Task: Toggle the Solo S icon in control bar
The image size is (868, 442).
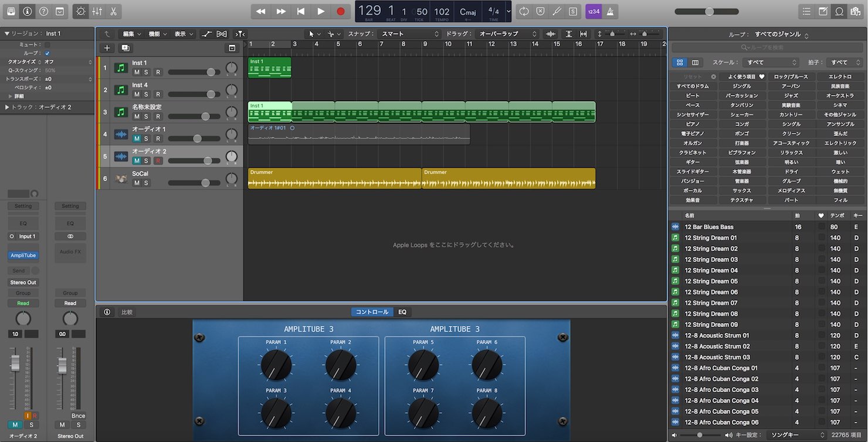Action: (x=572, y=11)
